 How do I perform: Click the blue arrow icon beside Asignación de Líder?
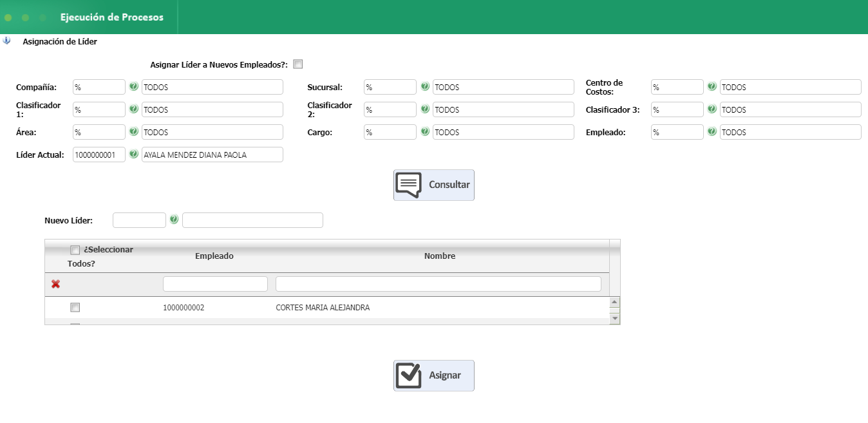tap(7, 41)
